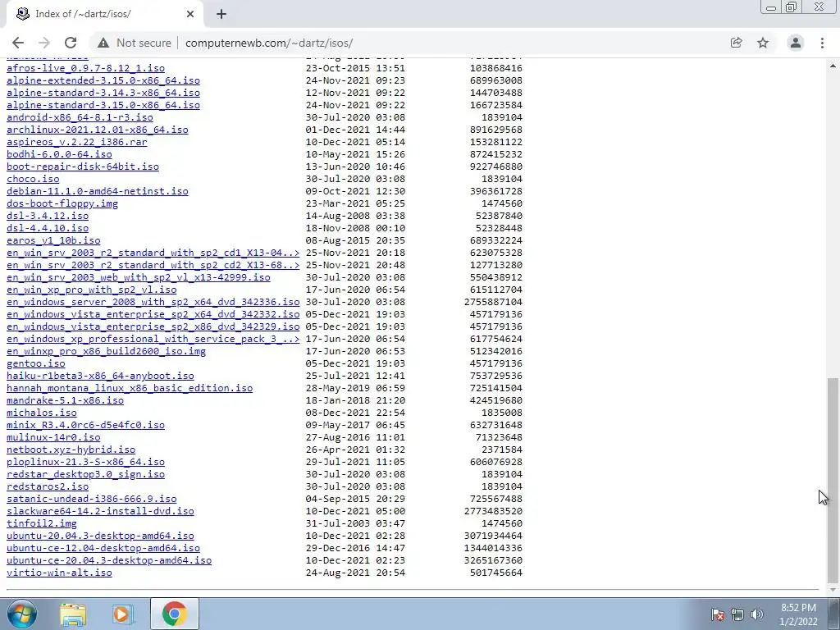
Task: Open slackware64-14.2-install-dvd.iso link
Action: [100, 512]
